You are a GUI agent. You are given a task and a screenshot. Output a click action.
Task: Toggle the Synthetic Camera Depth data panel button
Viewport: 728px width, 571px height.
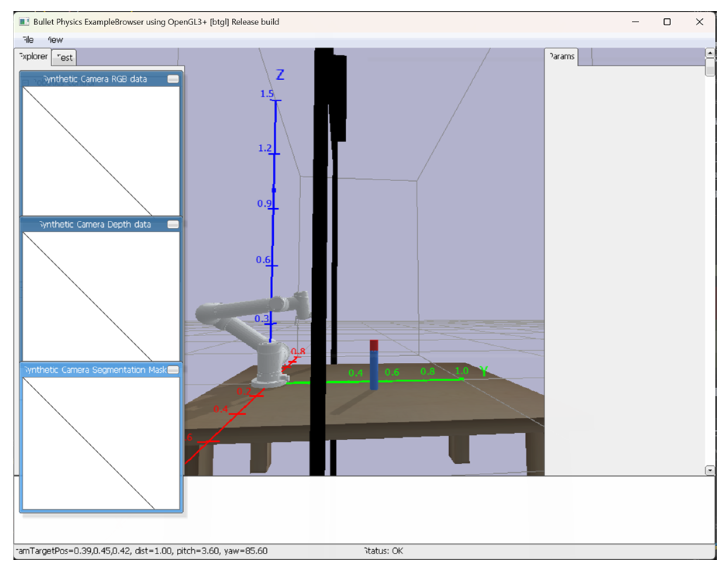(x=173, y=225)
